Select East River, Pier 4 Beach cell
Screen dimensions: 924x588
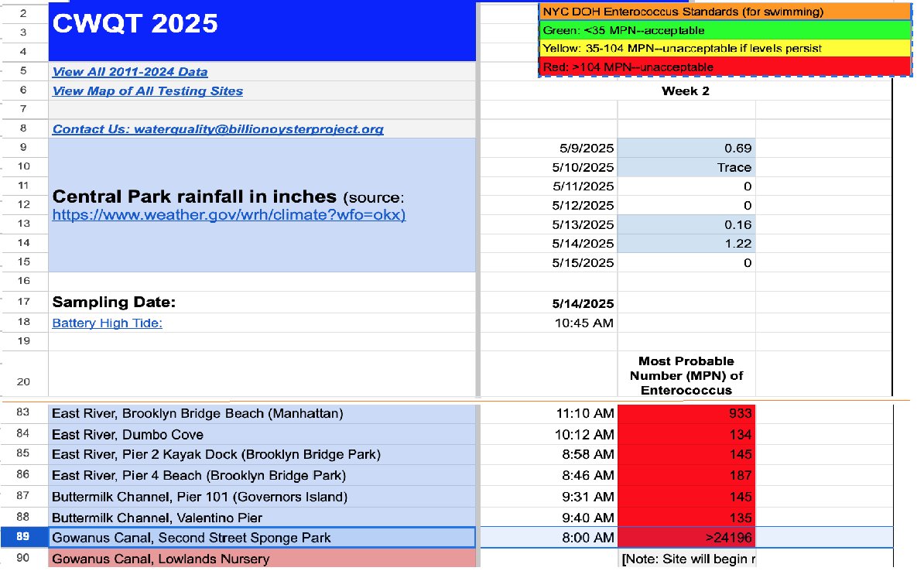pyautogui.click(x=262, y=476)
